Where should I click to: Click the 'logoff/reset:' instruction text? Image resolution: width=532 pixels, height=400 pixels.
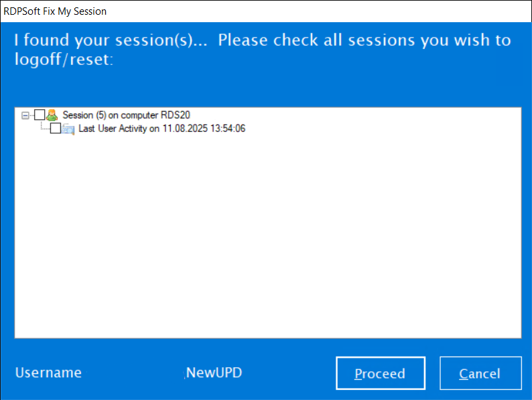point(63,59)
